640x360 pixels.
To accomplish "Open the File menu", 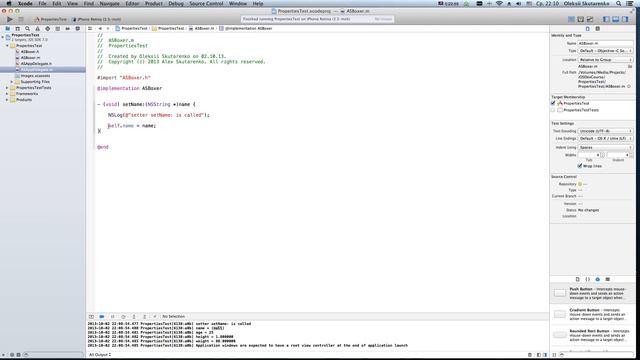I will pyautogui.click(x=42, y=3).
